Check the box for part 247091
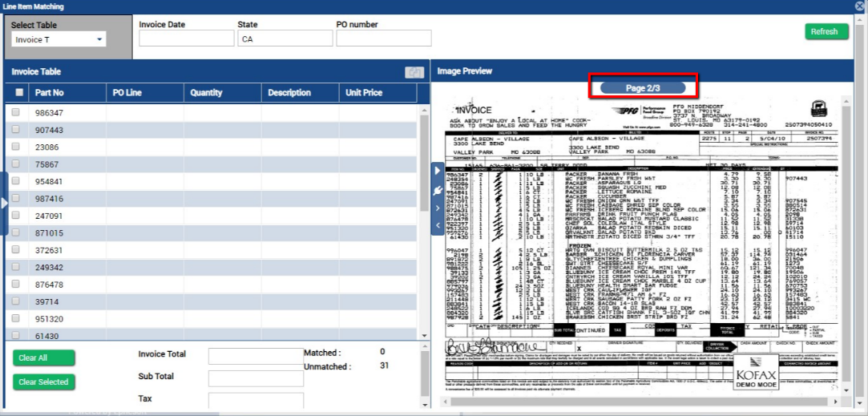 pos(16,215)
